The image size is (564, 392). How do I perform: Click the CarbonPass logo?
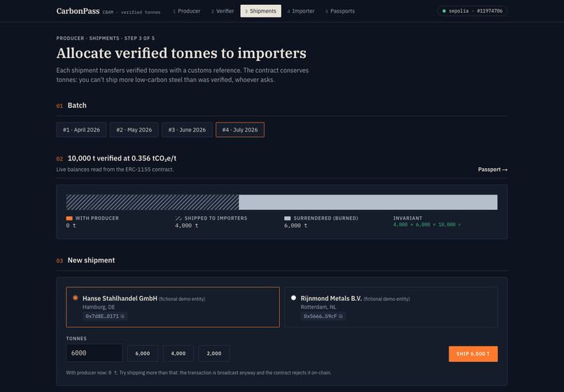[x=78, y=11]
